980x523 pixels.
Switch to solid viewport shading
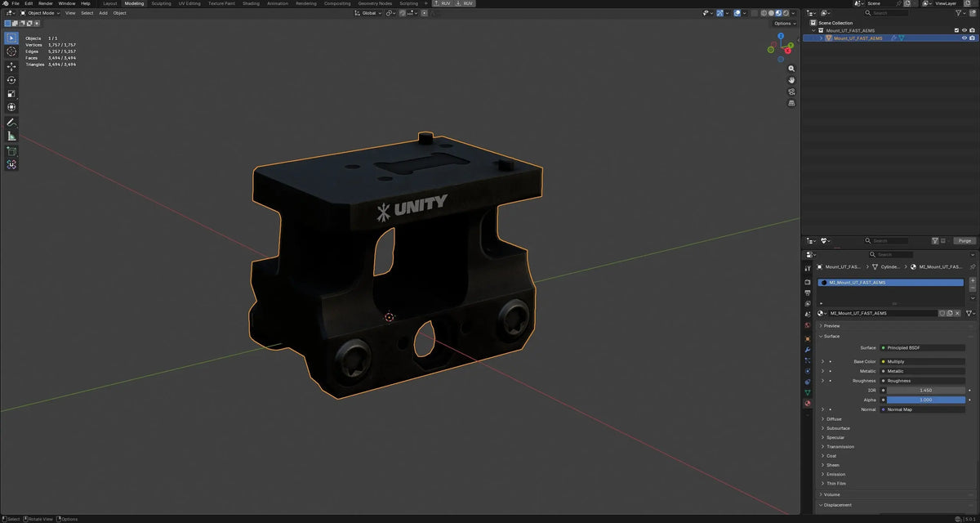pyautogui.click(x=773, y=13)
